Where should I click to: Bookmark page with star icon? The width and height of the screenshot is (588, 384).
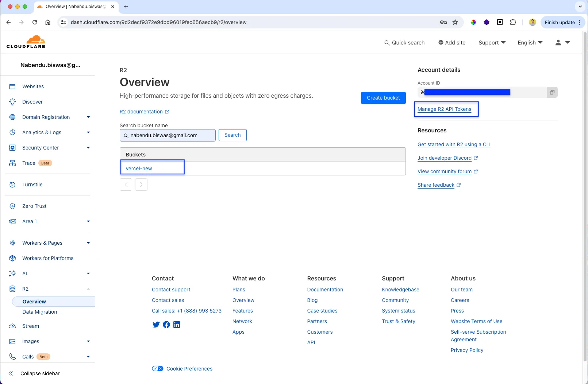point(455,22)
